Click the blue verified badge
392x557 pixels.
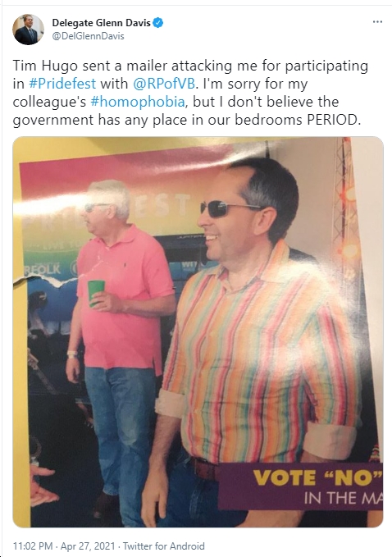coord(158,23)
